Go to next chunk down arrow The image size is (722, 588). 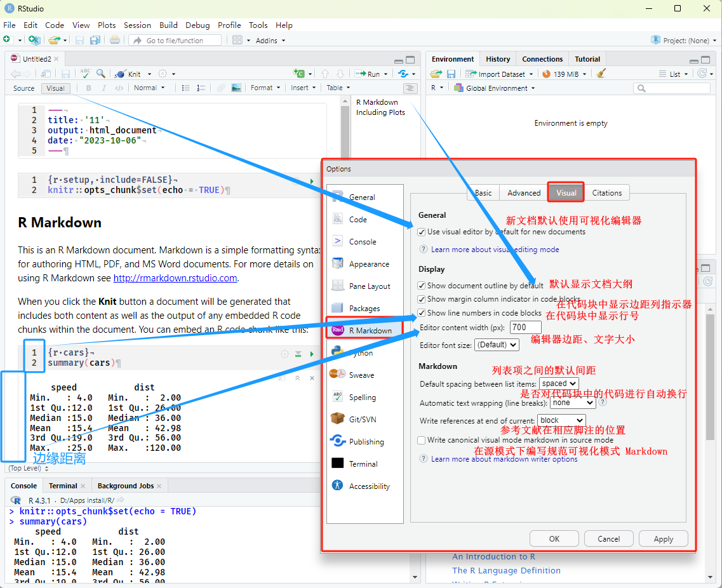(340, 74)
